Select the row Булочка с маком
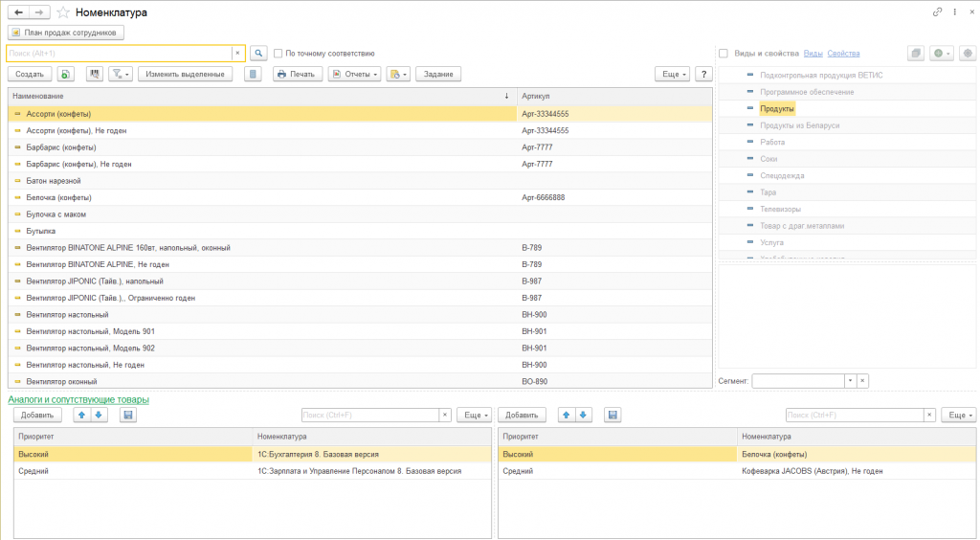The image size is (980, 540). point(360,214)
